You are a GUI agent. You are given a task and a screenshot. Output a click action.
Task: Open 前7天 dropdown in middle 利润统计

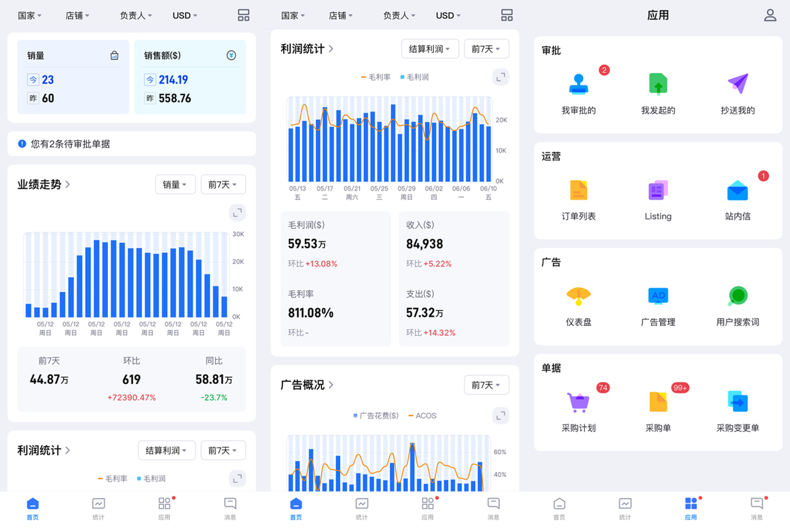[x=487, y=49]
